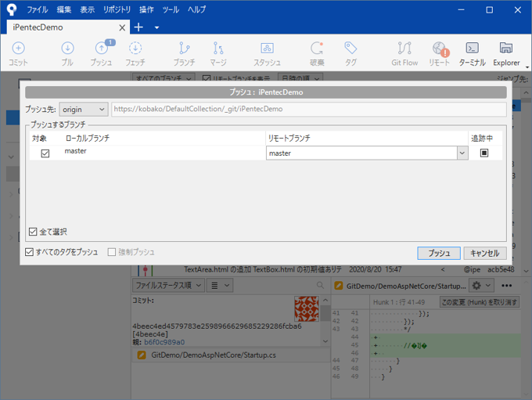Click the Sourcetree logo icon
The height and width of the screenshot is (400, 532).
click(x=12, y=9)
